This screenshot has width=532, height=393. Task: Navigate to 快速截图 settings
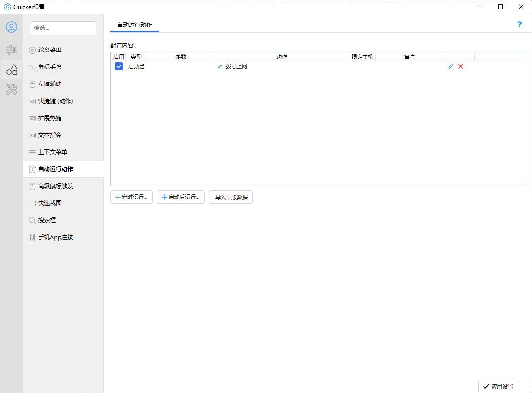coord(49,203)
